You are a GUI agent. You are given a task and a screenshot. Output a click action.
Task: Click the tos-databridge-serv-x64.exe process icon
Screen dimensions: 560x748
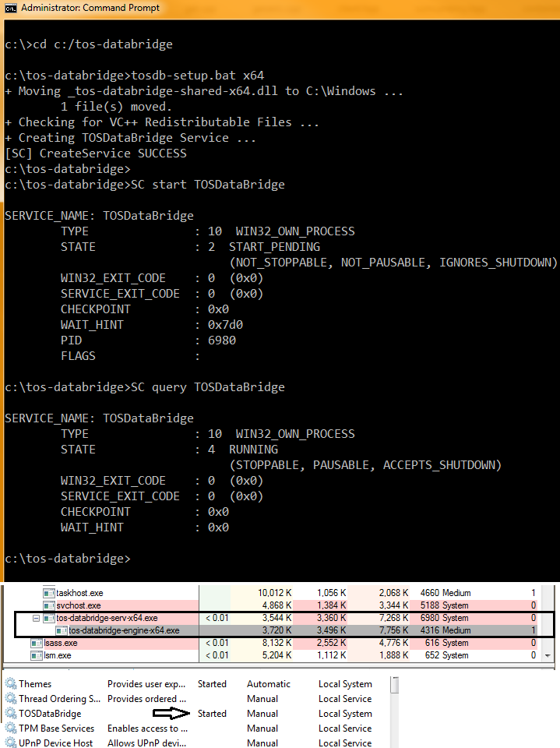click(48, 618)
